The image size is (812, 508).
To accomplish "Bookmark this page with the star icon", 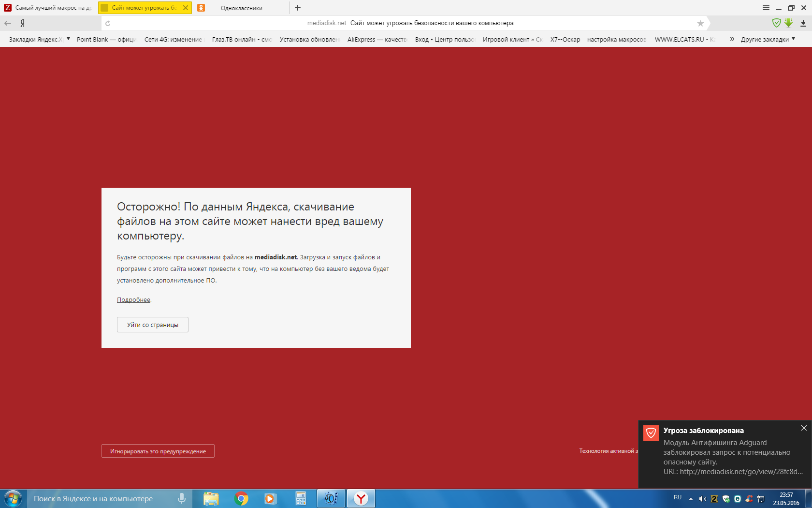I will click(700, 23).
